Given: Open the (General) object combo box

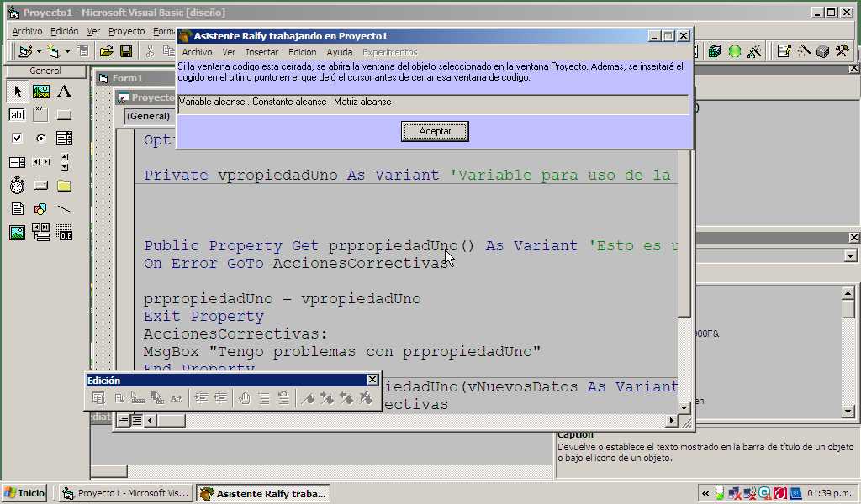Looking at the screenshot, I should [150, 116].
